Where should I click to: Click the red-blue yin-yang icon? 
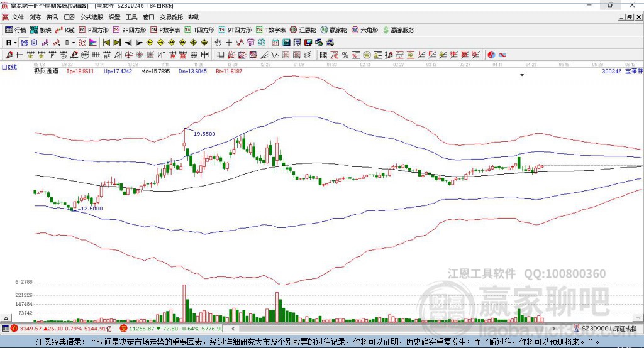point(491,55)
